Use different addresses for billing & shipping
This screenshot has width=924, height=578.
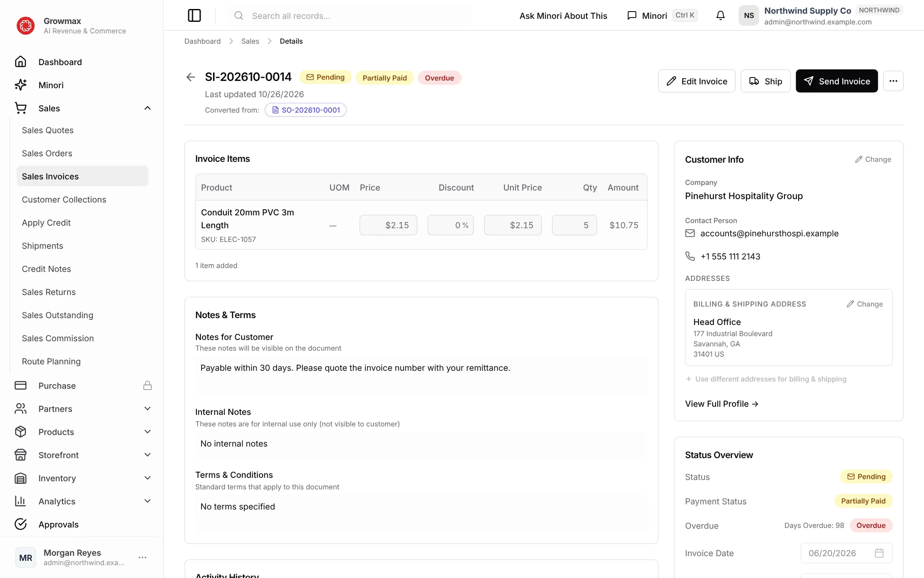[x=766, y=379]
